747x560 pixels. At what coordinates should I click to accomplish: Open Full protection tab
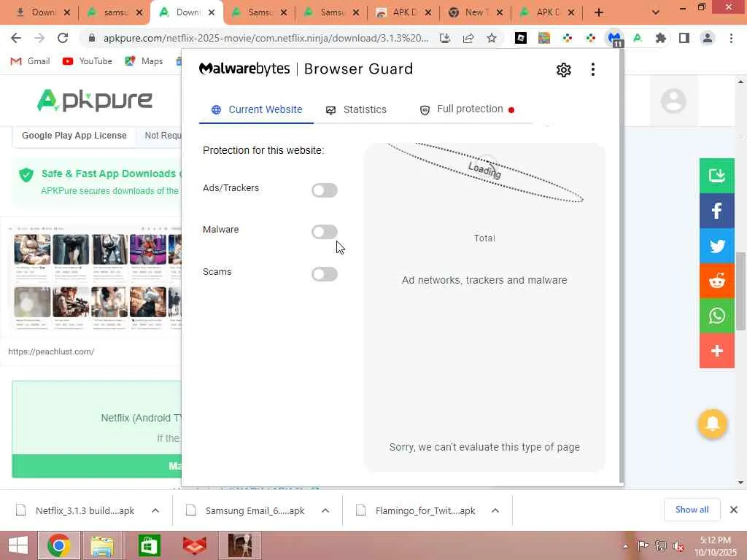467,109
